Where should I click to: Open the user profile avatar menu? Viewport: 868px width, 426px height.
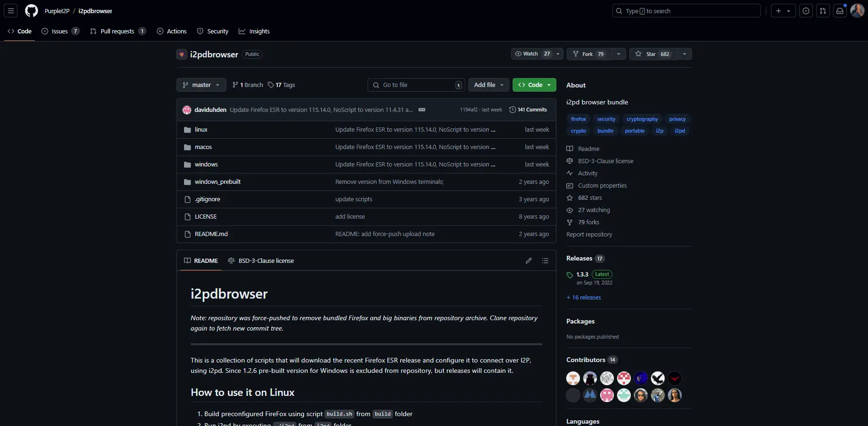tap(857, 11)
